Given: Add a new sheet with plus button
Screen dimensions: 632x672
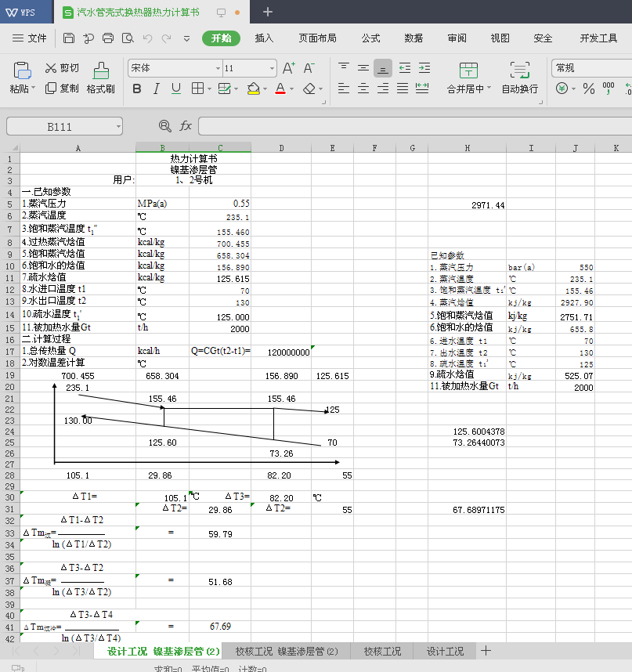Looking at the screenshot, I should click(486, 651).
